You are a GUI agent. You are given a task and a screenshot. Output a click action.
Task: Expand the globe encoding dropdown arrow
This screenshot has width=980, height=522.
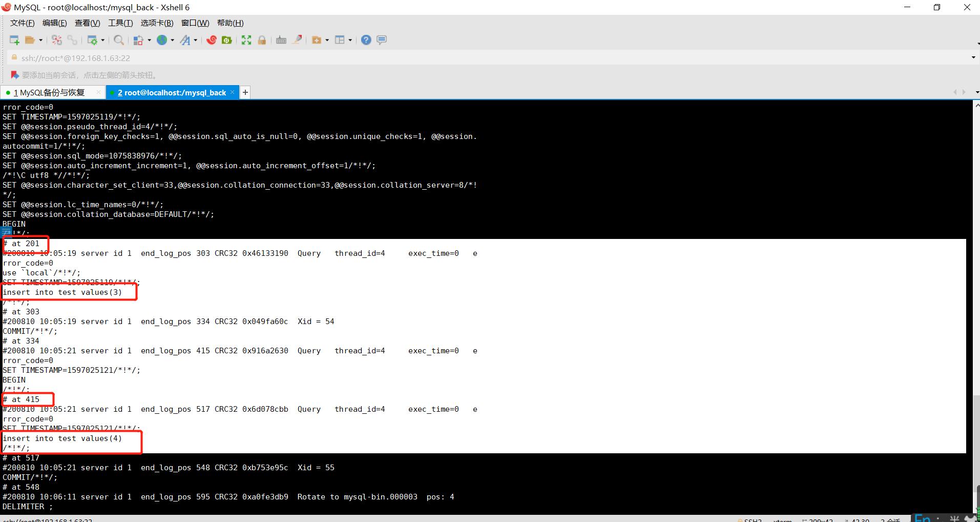pos(173,40)
